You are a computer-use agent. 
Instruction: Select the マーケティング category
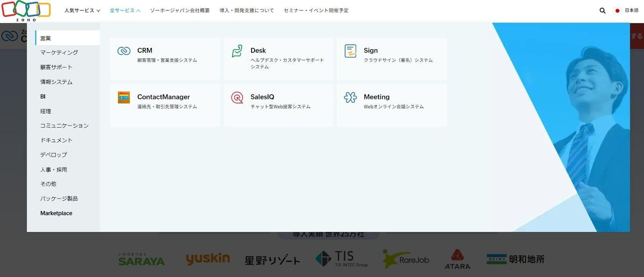click(x=59, y=52)
